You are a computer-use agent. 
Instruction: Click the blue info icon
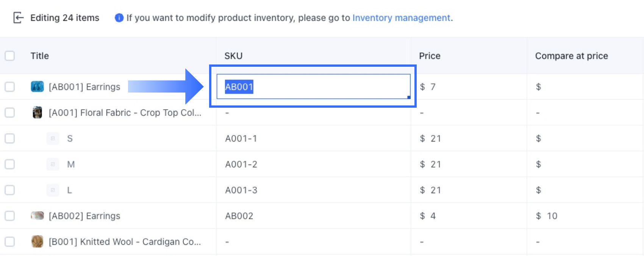(119, 18)
